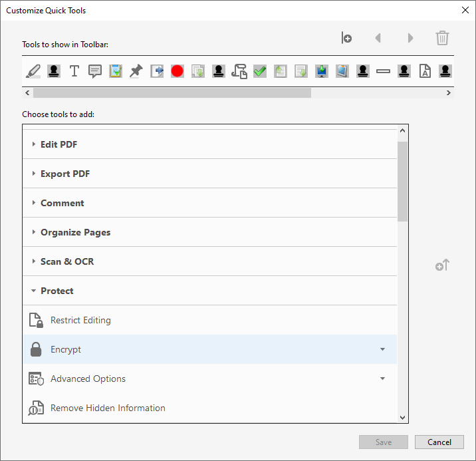Viewport: 476px width, 461px height.
Task: Select the stamp icon right of red circle
Action: click(219, 71)
